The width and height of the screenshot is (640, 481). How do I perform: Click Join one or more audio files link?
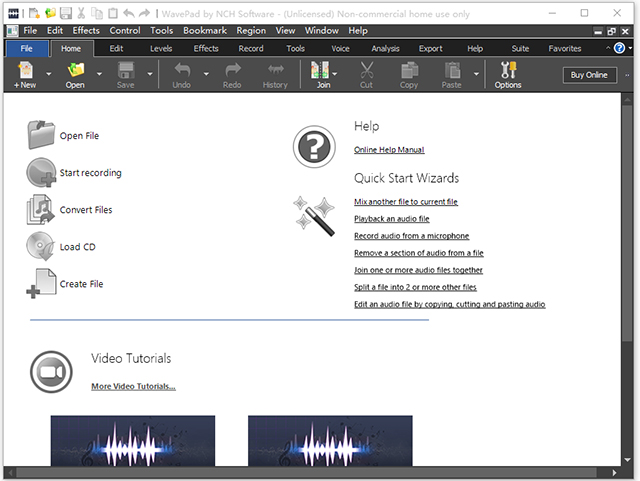pyautogui.click(x=418, y=270)
